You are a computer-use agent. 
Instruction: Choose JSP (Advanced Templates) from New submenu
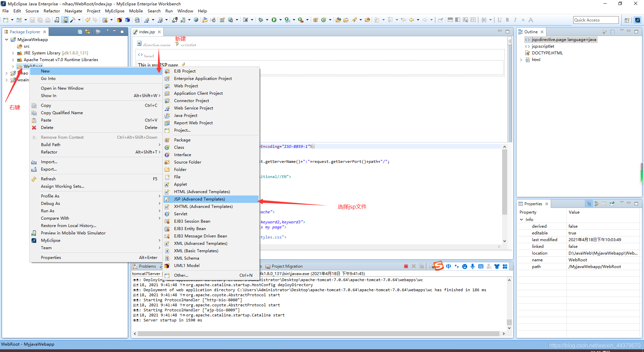pyautogui.click(x=211, y=199)
